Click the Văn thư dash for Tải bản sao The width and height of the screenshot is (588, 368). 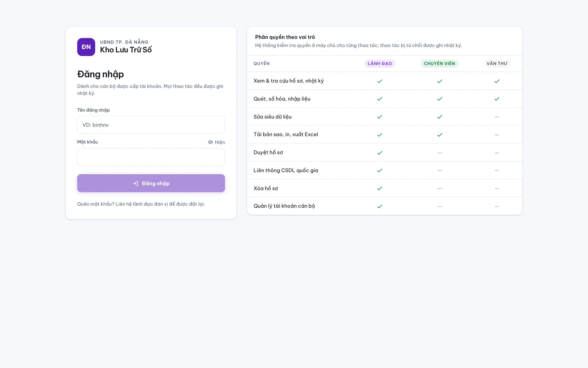click(x=497, y=135)
